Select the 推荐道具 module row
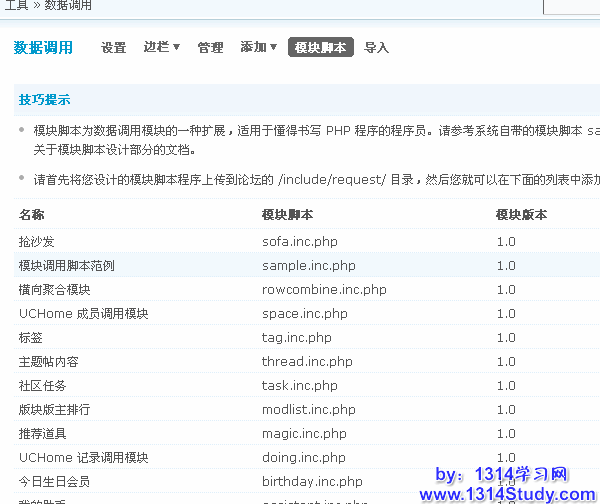Viewport: 600px width, 504px height. pyautogui.click(x=42, y=434)
